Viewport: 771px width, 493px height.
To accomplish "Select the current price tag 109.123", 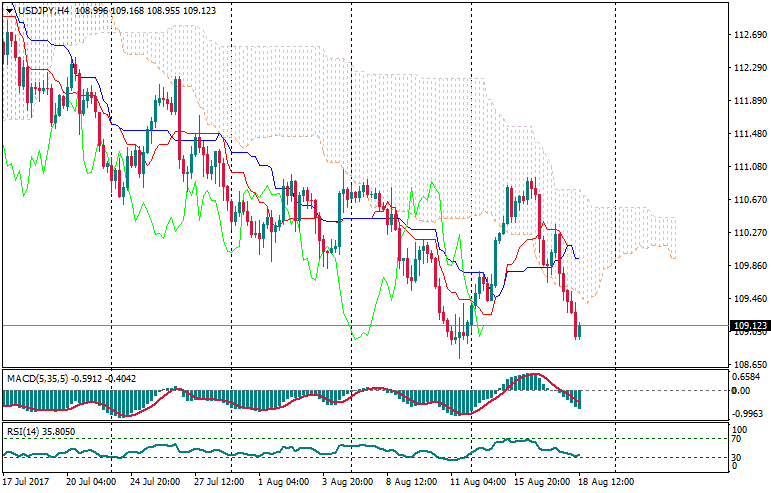I will click(749, 326).
